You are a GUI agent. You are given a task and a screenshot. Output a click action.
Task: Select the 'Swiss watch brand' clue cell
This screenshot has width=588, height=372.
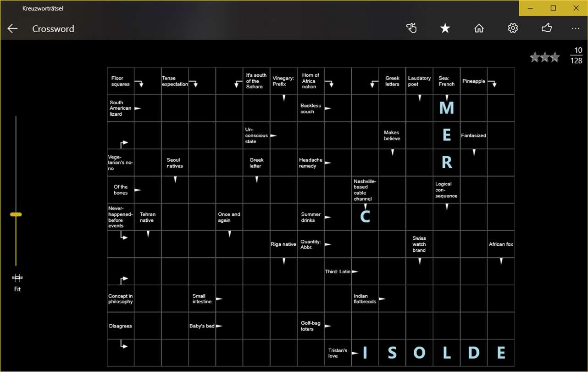pyautogui.click(x=419, y=244)
